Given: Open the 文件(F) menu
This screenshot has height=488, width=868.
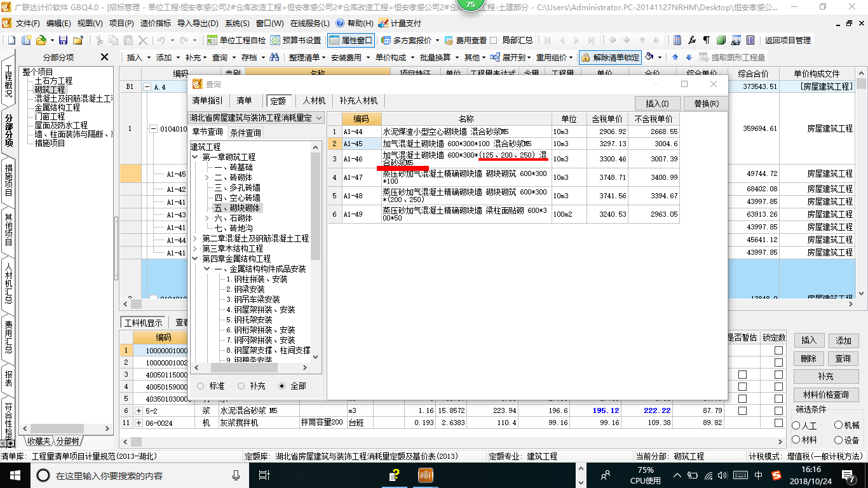Looking at the screenshot, I should [x=28, y=23].
